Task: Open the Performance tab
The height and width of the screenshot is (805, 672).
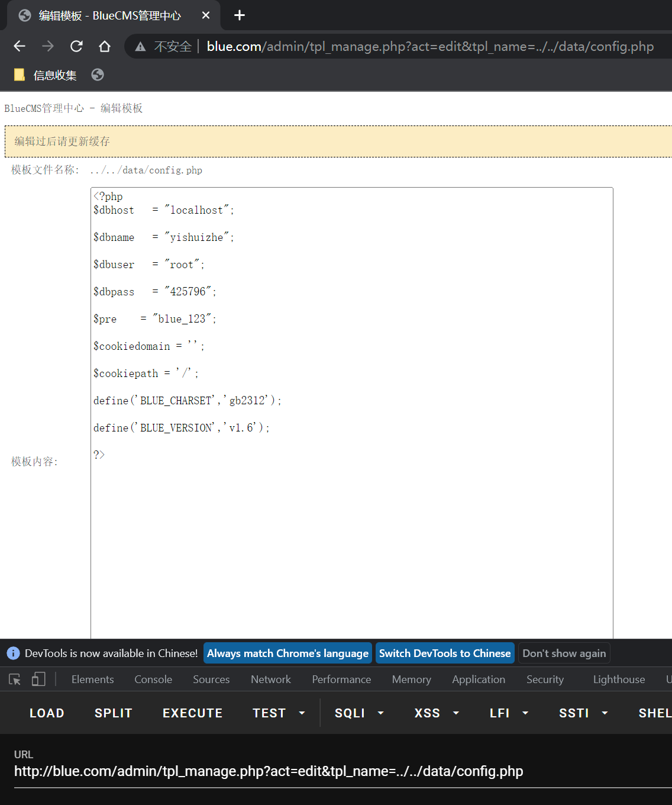Action: pyautogui.click(x=341, y=680)
